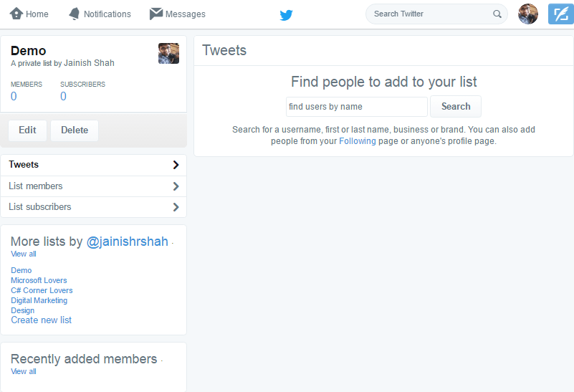Click the chevron beside Tweets

176,165
